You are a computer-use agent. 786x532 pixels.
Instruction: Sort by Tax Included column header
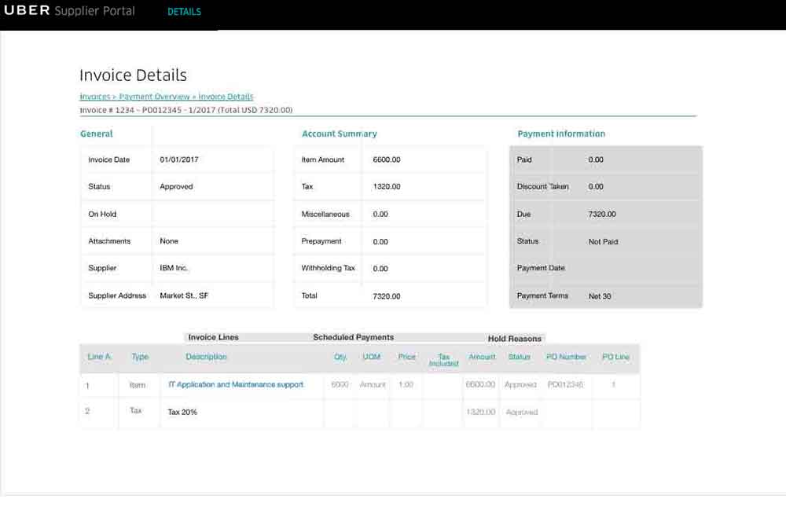[443, 360]
